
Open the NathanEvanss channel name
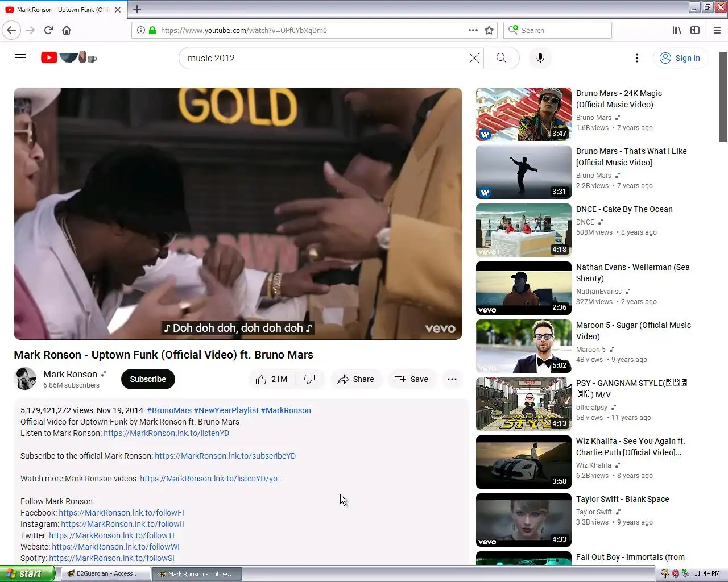tap(599, 292)
